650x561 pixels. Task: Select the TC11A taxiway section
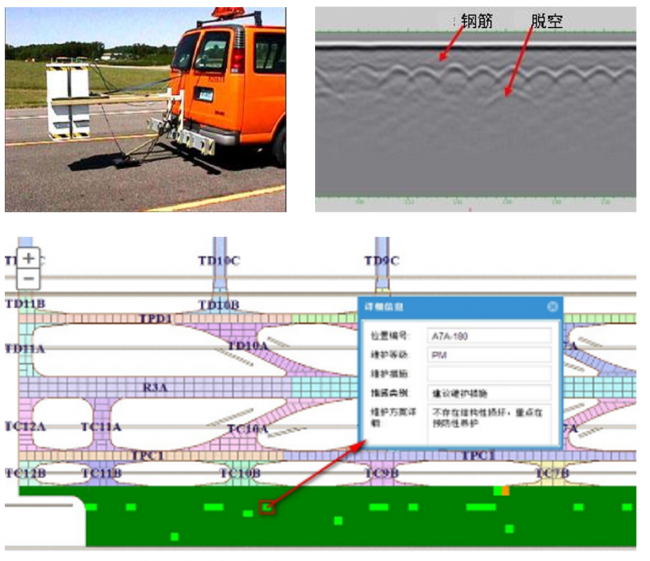click(x=101, y=427)
